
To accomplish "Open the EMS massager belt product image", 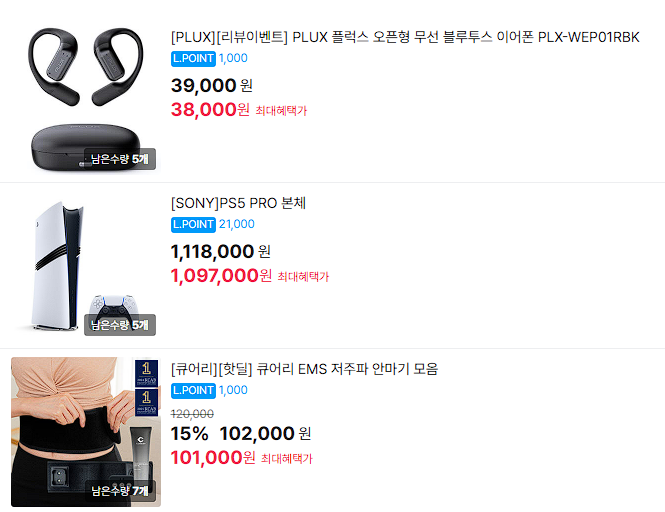I will click(86, 432).
